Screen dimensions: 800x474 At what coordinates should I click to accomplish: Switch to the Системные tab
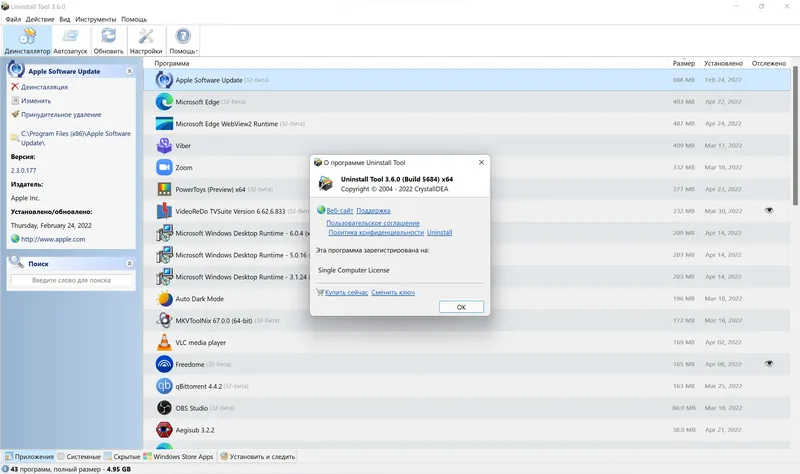[79, 457]
